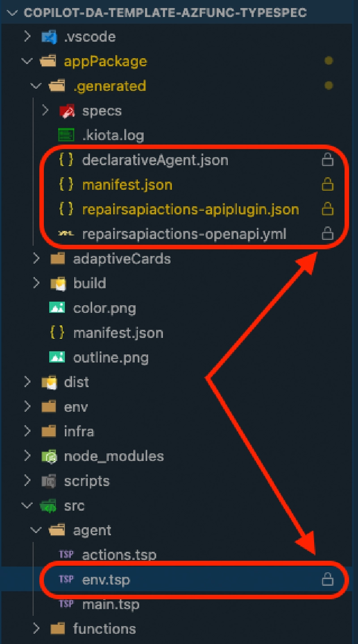Viewport: 358px width, 644px height.
Task: Open the actions.tsp file
Action: click(x=119, y=554)
